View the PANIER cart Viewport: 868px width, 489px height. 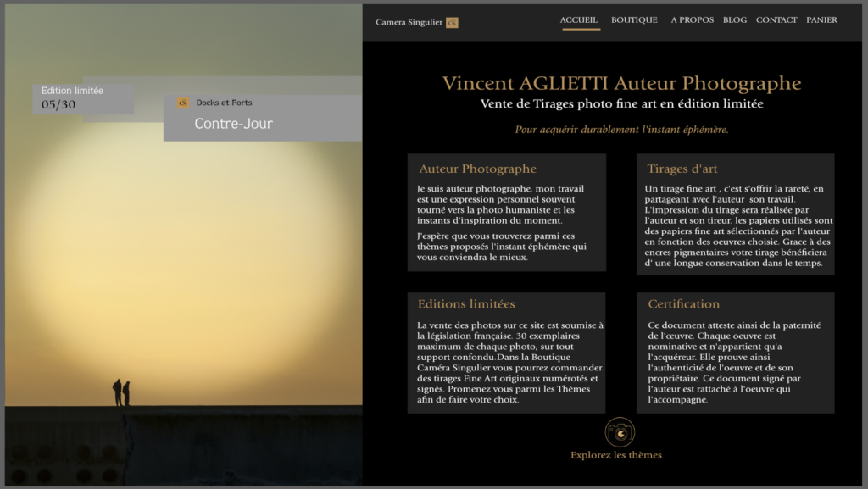click(821, 19)
